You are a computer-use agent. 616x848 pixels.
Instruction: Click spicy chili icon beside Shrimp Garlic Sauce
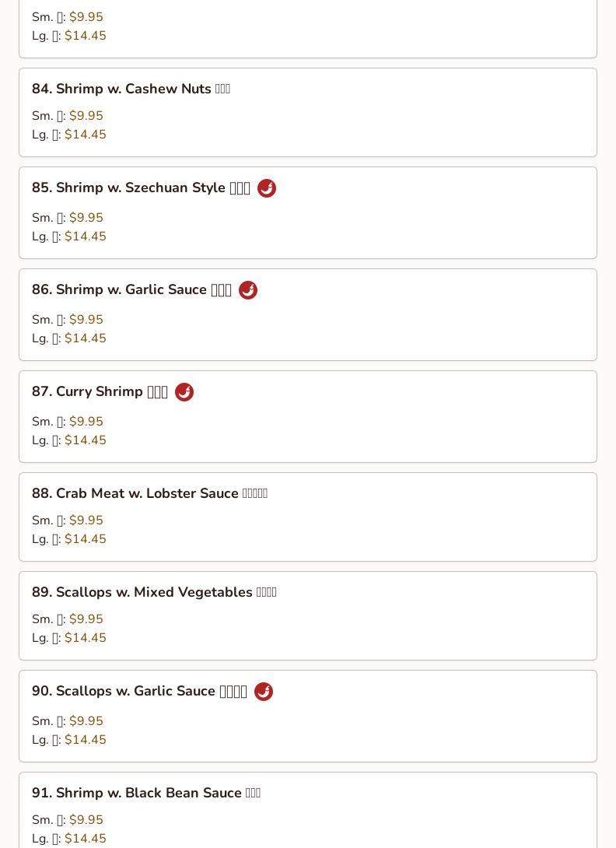point(247,290)
